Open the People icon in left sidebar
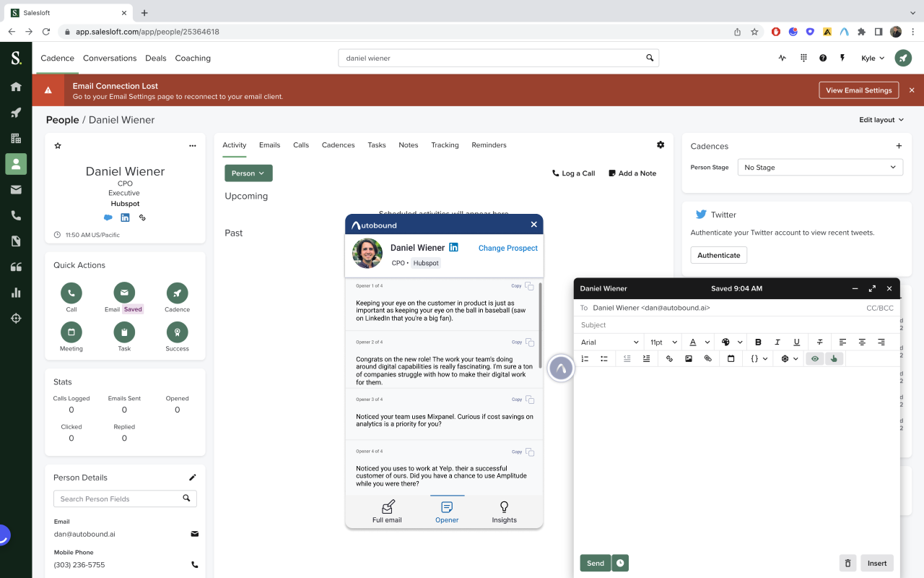This screenshot has height=578, width=924. point(16,164)
